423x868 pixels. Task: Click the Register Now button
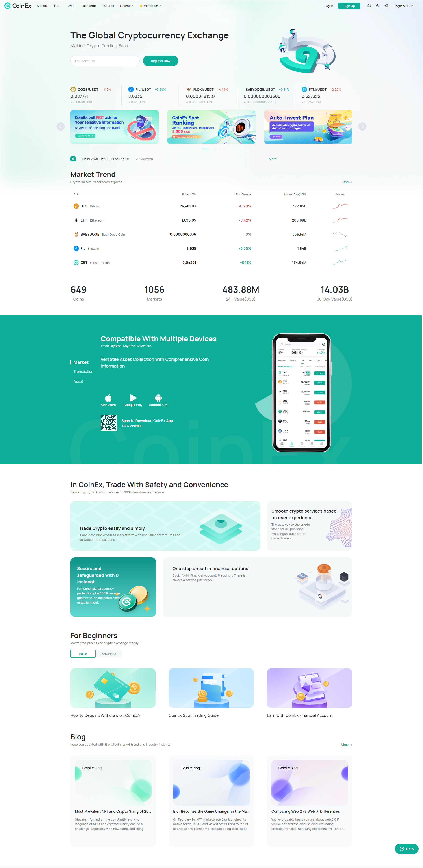160,60
